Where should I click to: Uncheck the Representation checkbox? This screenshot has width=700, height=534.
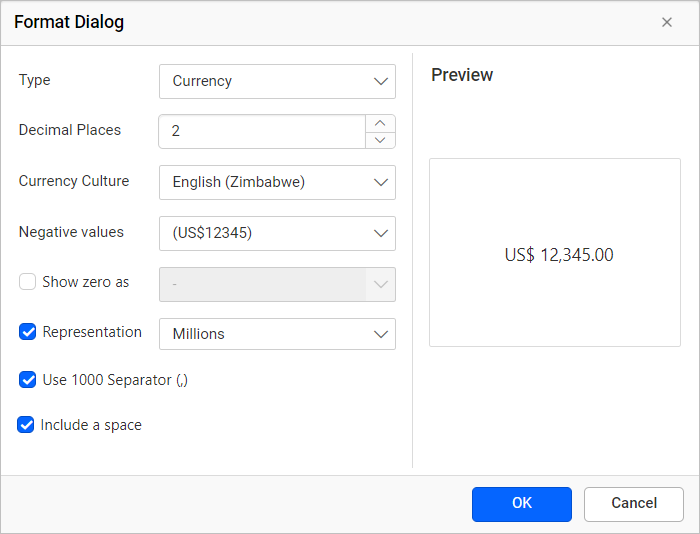tap(27, 332)
